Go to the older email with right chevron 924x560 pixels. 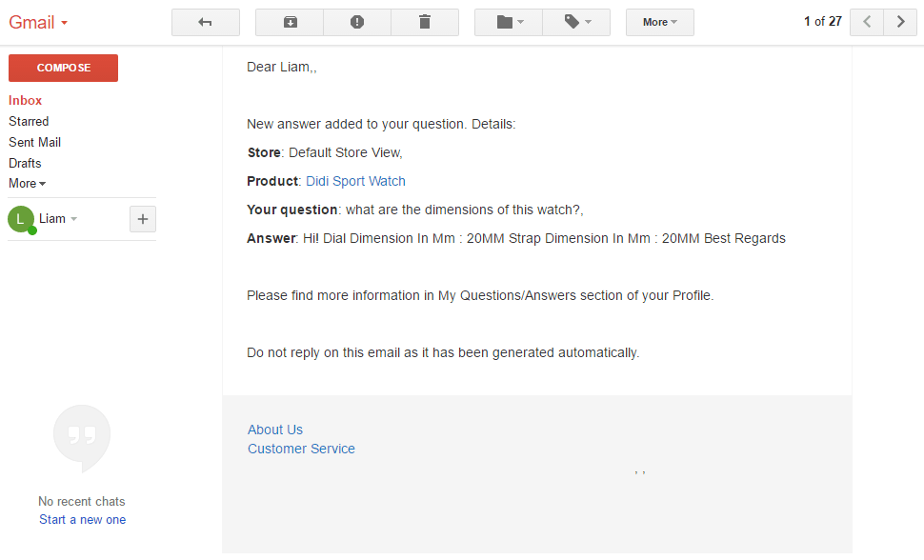point(900,22)
